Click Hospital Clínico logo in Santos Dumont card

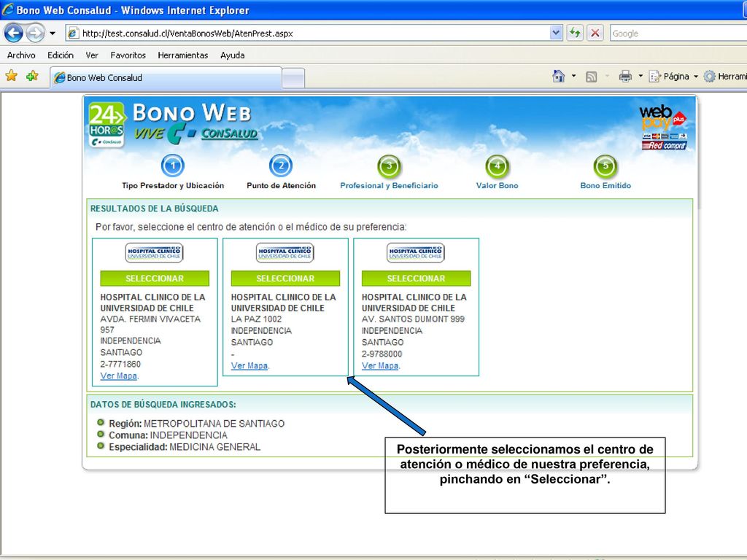(x=415, y=253)
